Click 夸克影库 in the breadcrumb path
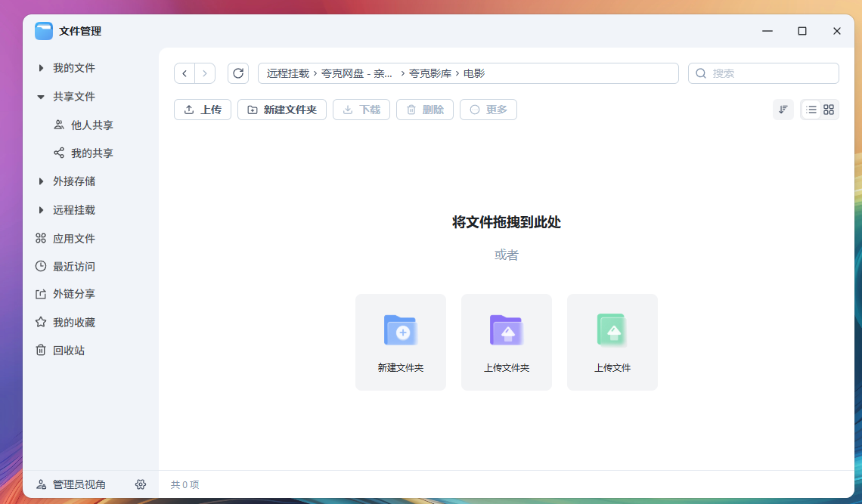Image resolution: width=862 pixels, height=504 pixels. click(x=430, y=73)
